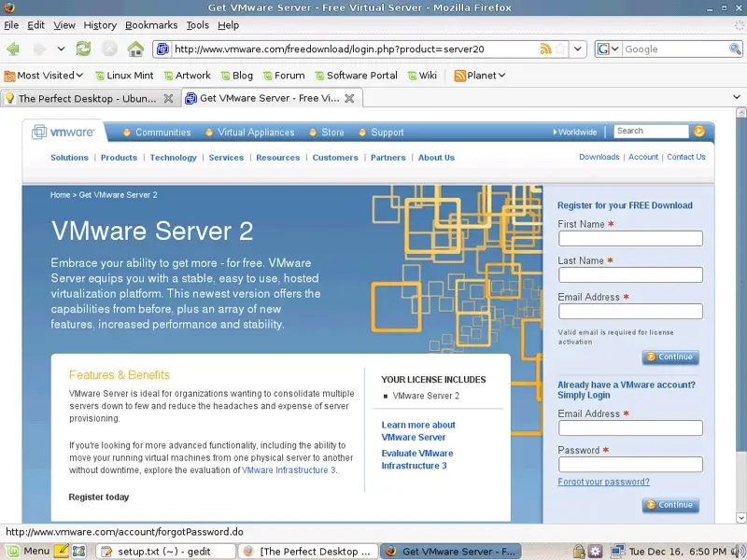Open the Worldwide region selector
The image size is (747, 560).
point(575,132)
